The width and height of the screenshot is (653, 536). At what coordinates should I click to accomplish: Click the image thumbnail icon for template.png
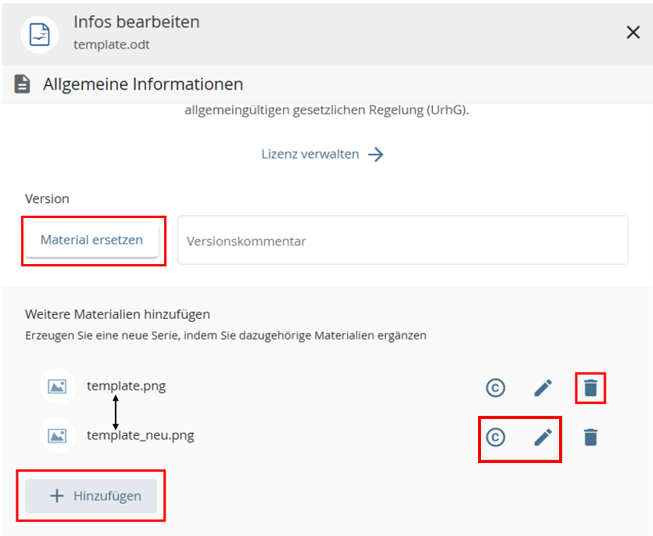[x=58, y=386]
